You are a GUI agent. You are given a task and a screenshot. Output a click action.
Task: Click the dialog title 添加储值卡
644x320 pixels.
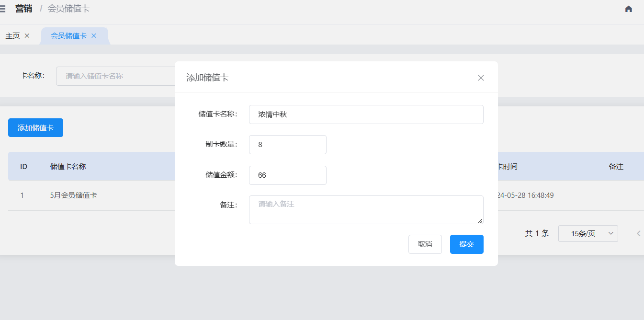coord(207,78)
